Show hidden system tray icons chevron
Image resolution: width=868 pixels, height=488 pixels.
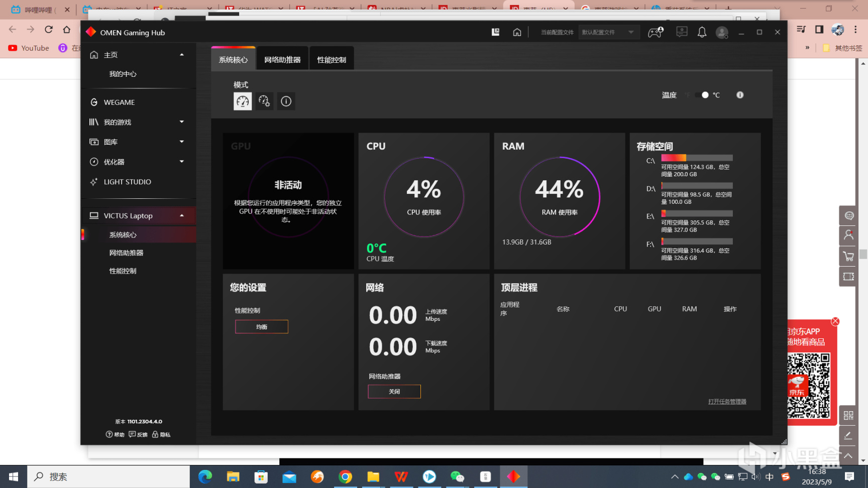(675, 476)
